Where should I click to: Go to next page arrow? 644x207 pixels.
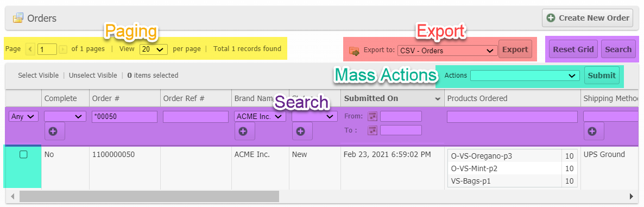click(63, 49)
